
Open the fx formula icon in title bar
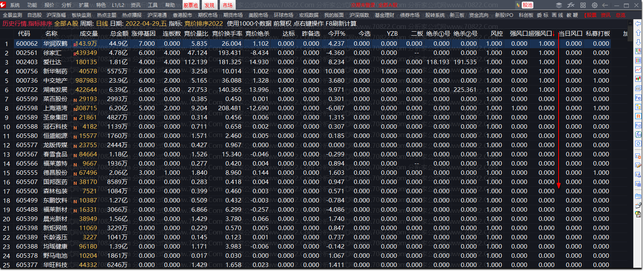tap(571, 5)
